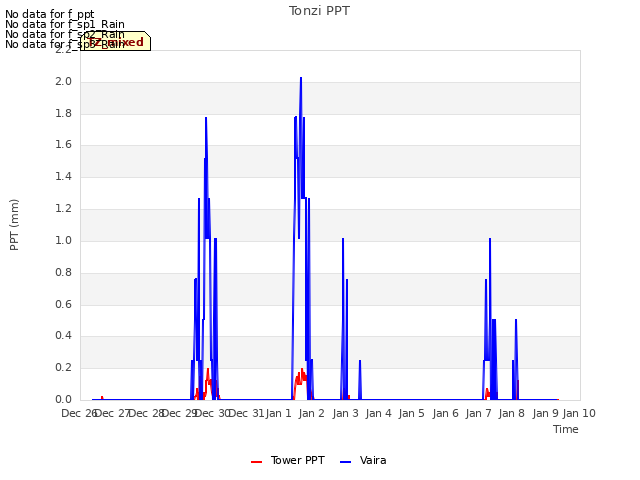Click the Jan 4 tick label
This screenshot has height=480, width=640.
pyautogui.click(x=378, y=413)
